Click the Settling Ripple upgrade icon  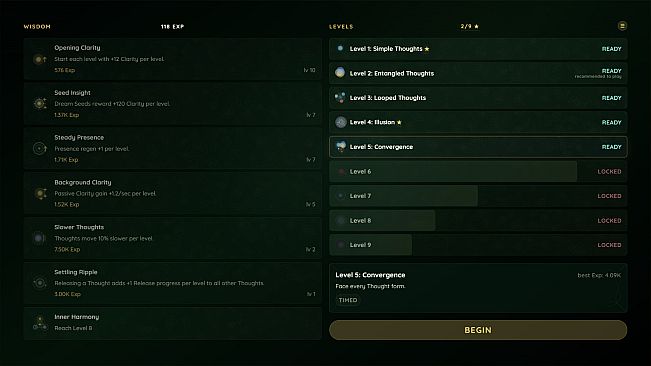tap(40, 283)
